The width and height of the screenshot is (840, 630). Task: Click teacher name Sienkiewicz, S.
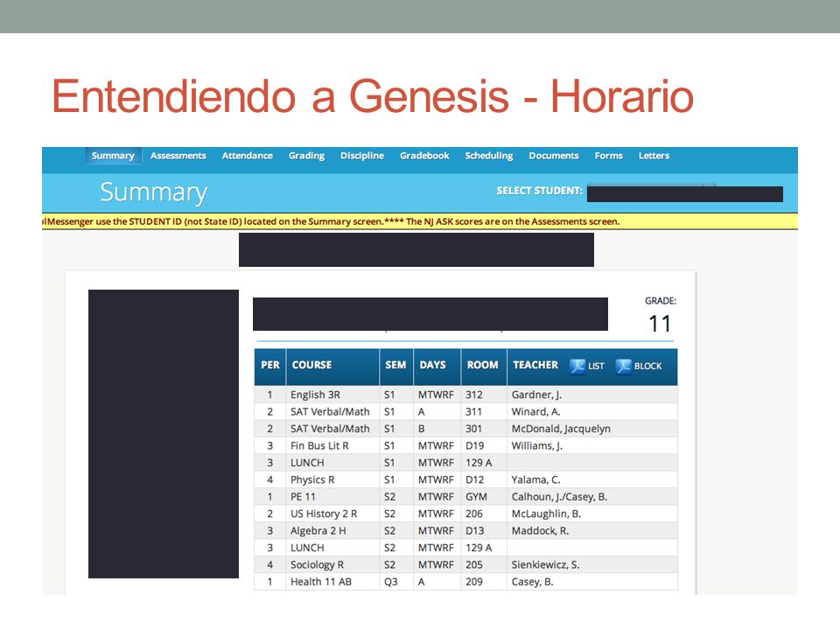click(545, 565)
